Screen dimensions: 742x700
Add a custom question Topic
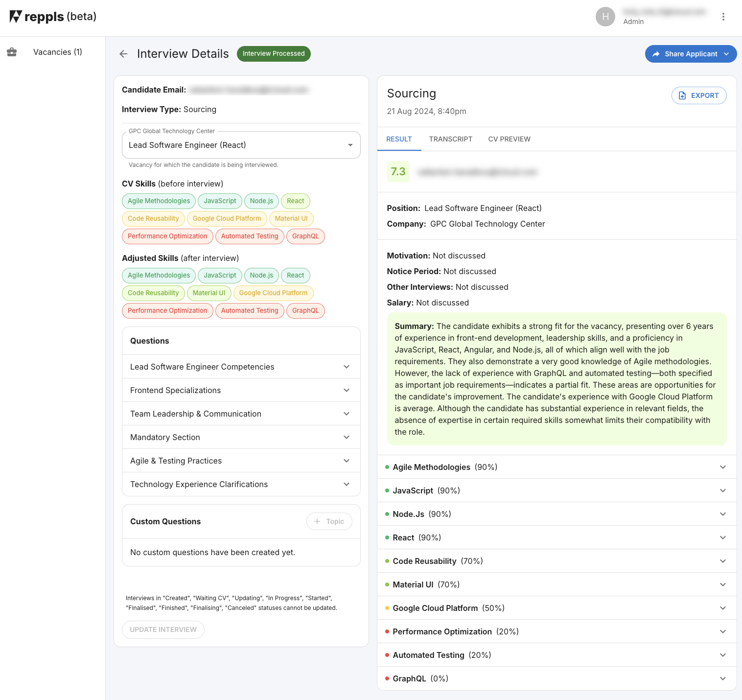pyautogui.click(x=329, y=521)
